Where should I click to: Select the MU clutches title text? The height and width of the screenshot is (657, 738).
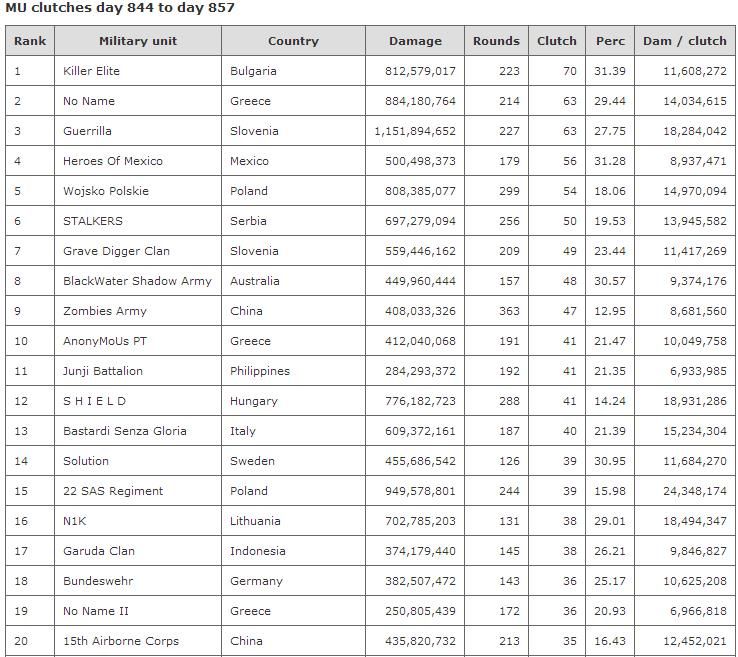[120, 8]
